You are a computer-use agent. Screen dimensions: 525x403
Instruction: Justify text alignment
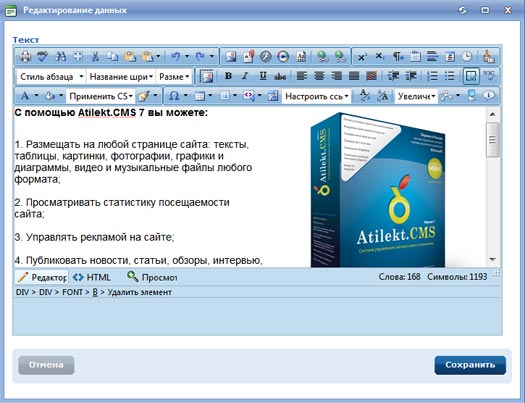[354, 76]
